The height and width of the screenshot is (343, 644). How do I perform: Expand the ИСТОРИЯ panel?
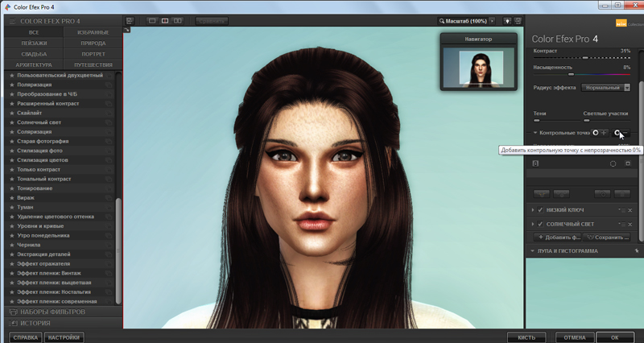click(64, 323)
